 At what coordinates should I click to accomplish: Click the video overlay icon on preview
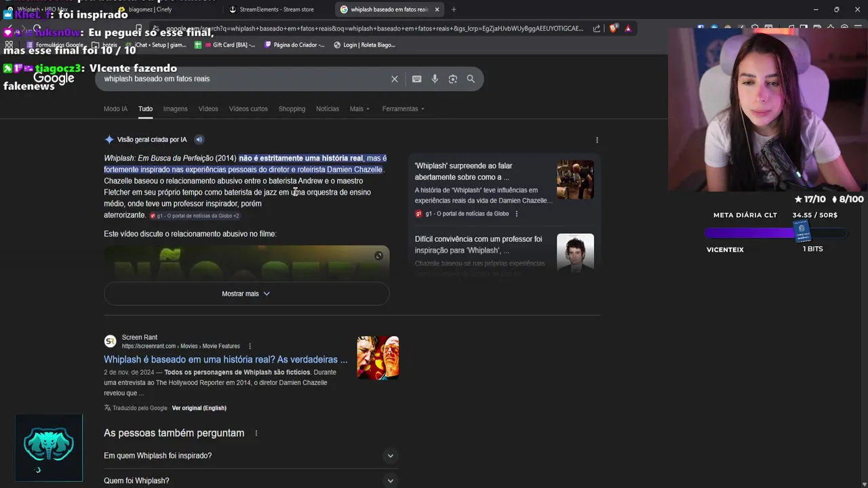pyautogui.click(x=379, y=256)
